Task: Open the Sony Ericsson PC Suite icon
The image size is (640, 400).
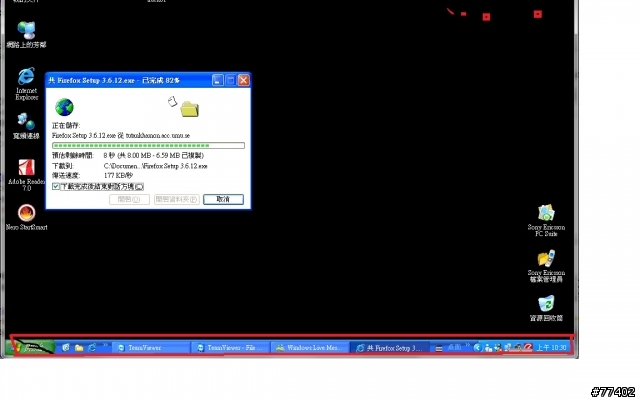Action: coord(546,220)
